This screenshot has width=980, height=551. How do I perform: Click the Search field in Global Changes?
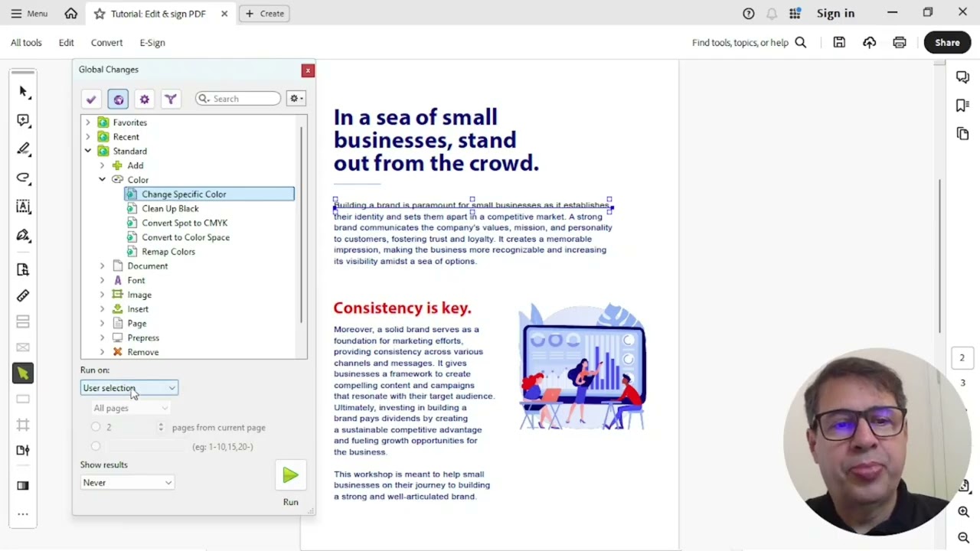[238, 99]
